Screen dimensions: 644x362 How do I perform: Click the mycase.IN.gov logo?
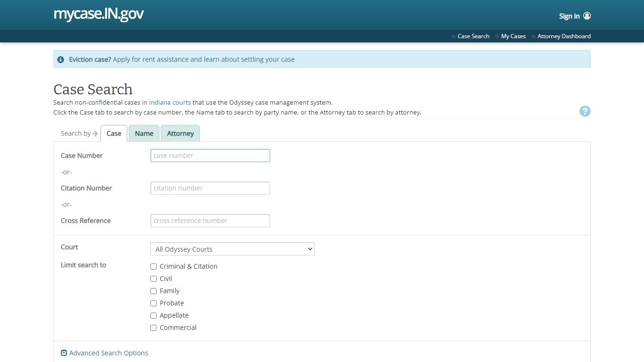99,14
